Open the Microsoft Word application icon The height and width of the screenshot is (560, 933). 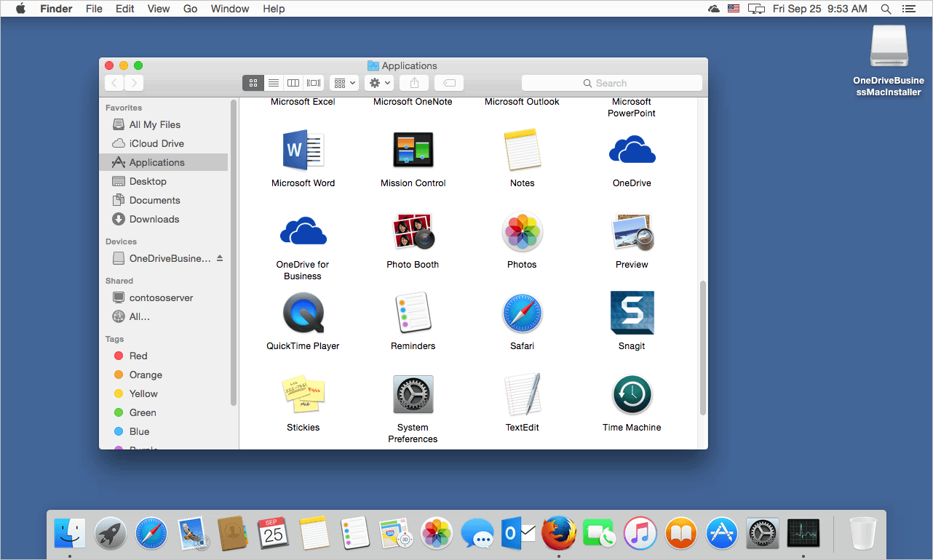click(x=303, y=151)
